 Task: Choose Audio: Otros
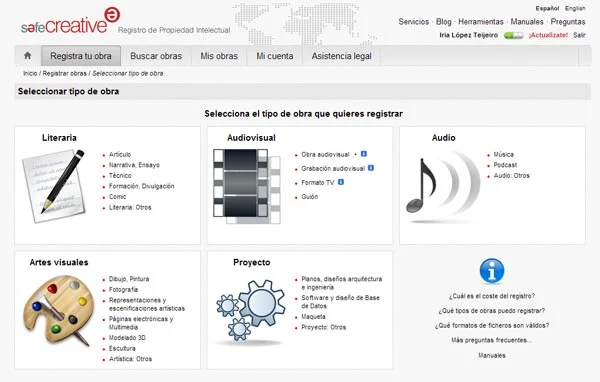[x=511, y=176]
